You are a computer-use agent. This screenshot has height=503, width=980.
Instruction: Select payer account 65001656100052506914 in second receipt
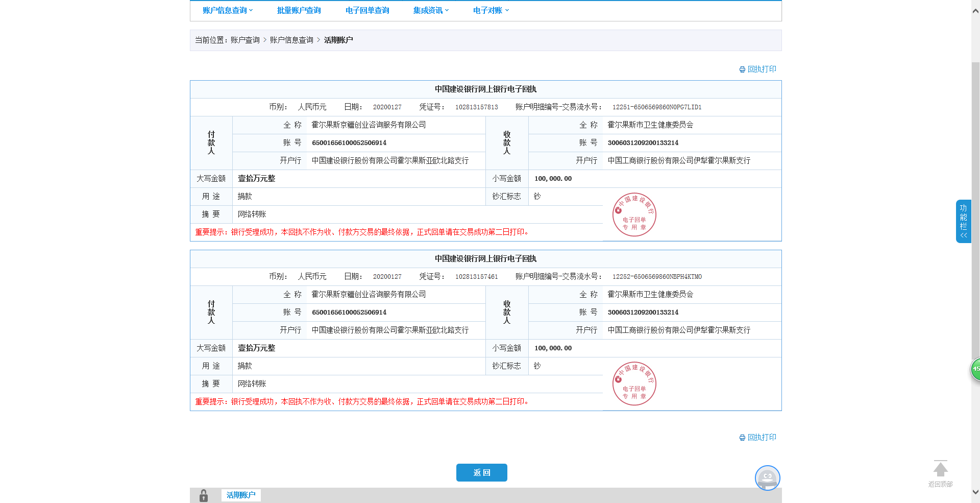[x=349, y=313]
